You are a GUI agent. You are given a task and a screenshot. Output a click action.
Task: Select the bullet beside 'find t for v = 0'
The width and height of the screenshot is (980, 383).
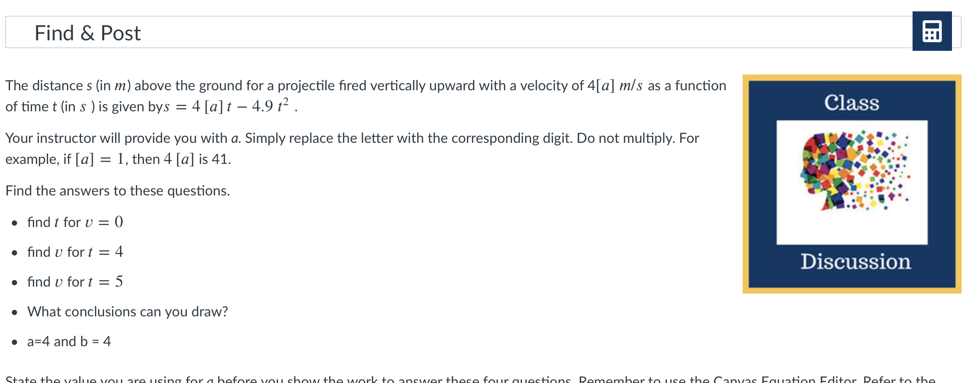point(14,223)
